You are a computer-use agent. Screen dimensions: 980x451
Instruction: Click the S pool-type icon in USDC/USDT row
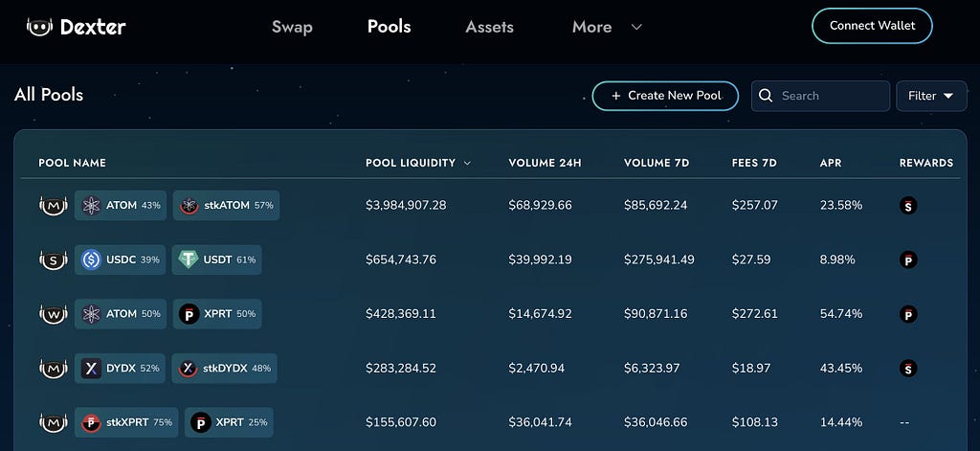coord(54,259)
